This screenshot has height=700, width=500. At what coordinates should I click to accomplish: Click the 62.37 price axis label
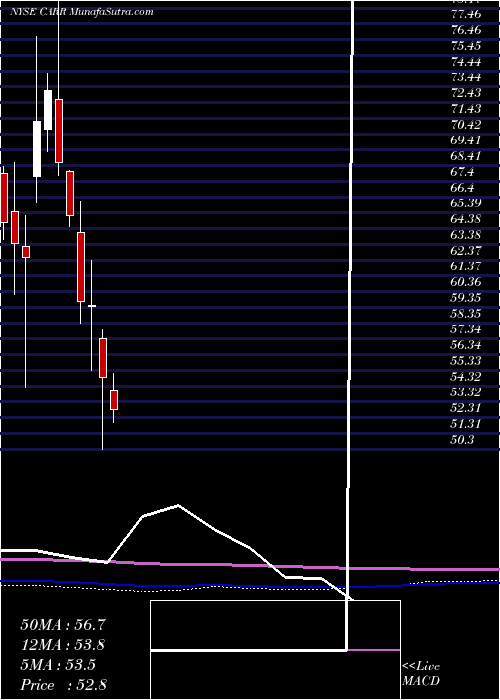[x=466, y=250]
